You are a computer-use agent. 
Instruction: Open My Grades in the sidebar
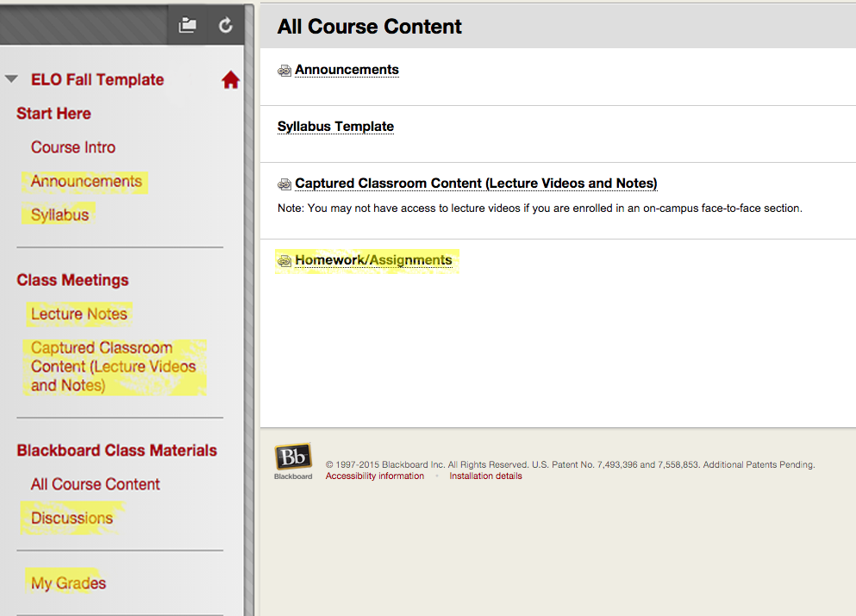(68, 583)
